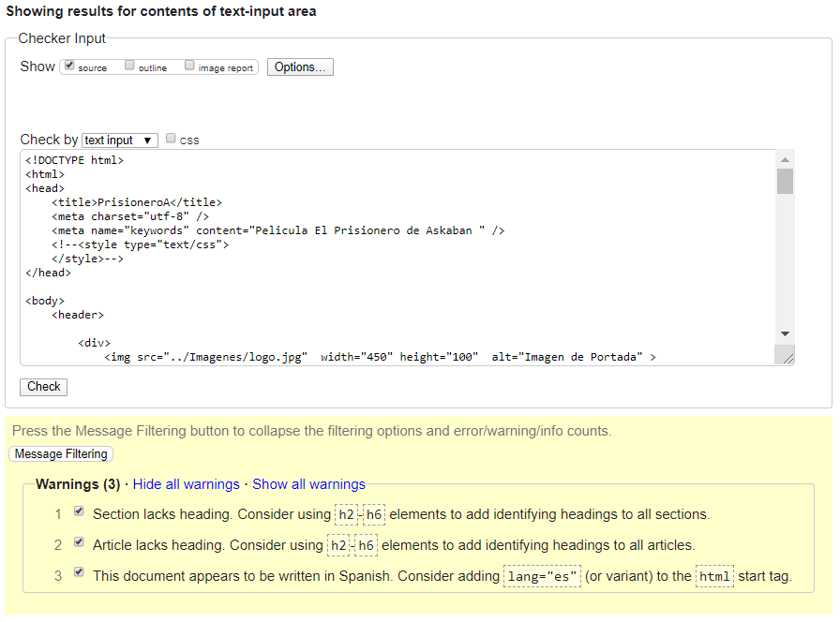840x622 pixels.
Task: Click the Hide all warnings link
Action: pyautogui.click(x=186, y=484)
